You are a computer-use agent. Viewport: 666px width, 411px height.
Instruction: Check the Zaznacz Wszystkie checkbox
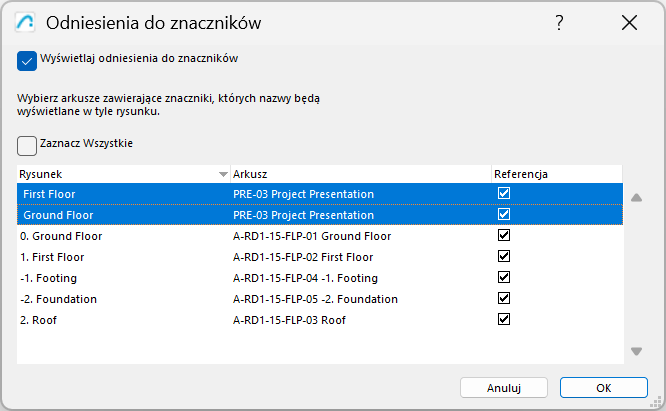[x=27, y=145]
